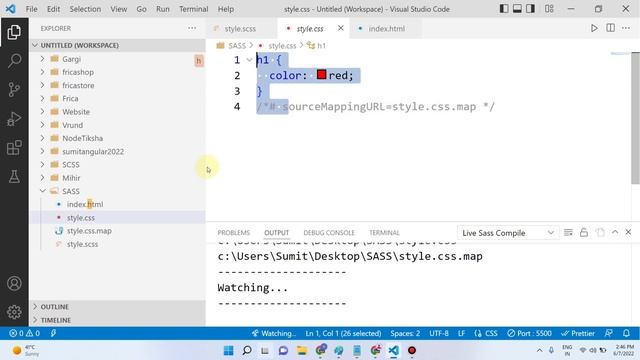The height and width of the screenshot is (360, 640).
Task: Open the Accounts menu icon
Action: (x=14, y=283)
